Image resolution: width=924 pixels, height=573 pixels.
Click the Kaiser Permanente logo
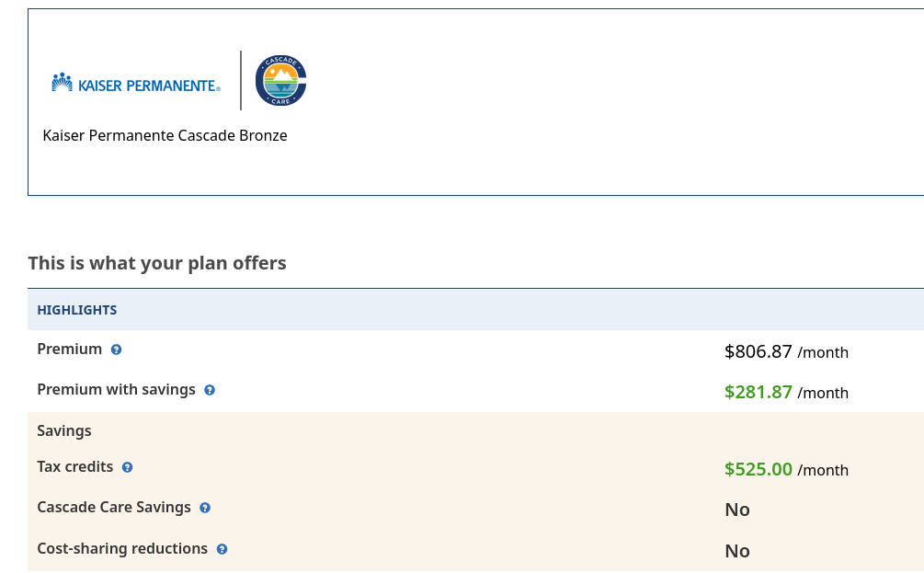(x=136, y=85)
